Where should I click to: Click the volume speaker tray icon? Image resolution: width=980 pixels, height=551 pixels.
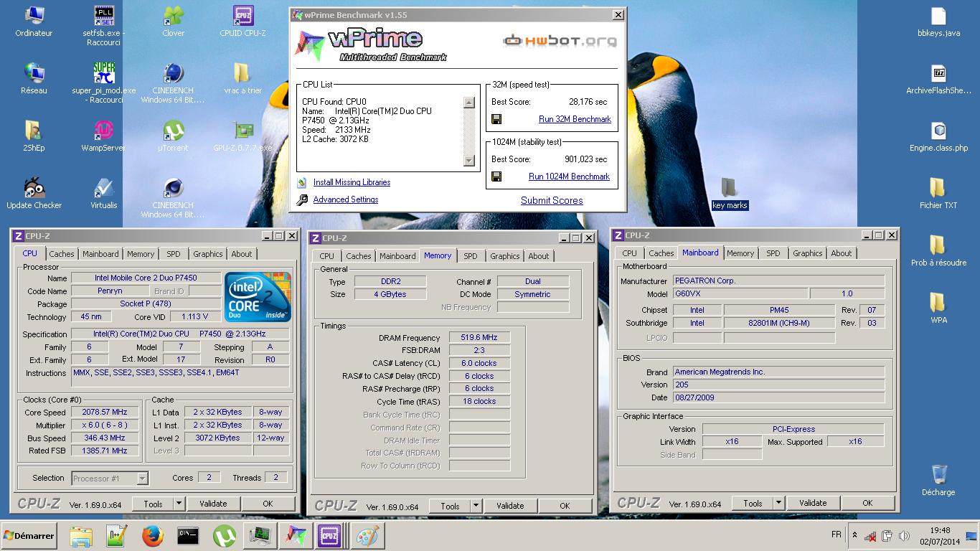pyautogui.click(x=904, y=536)
